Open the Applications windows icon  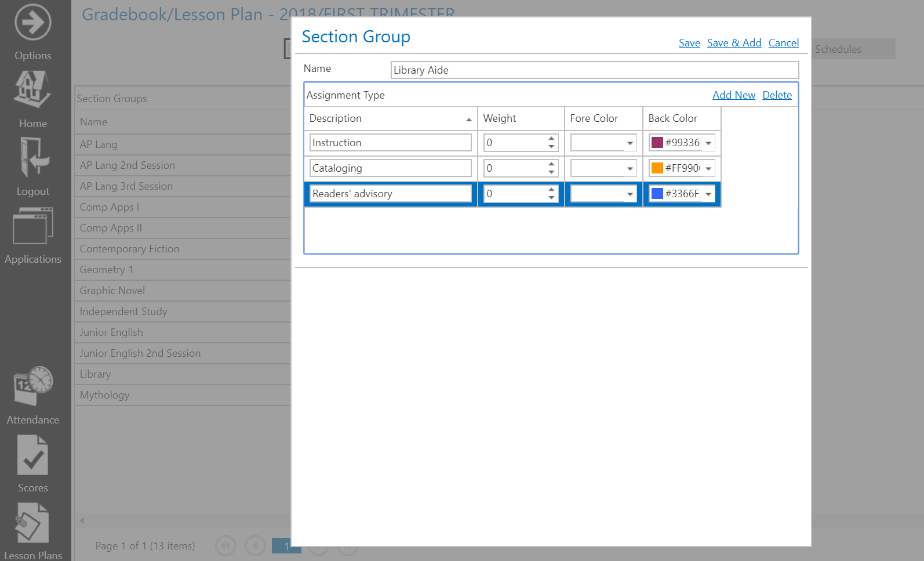[x=32, y=226]
